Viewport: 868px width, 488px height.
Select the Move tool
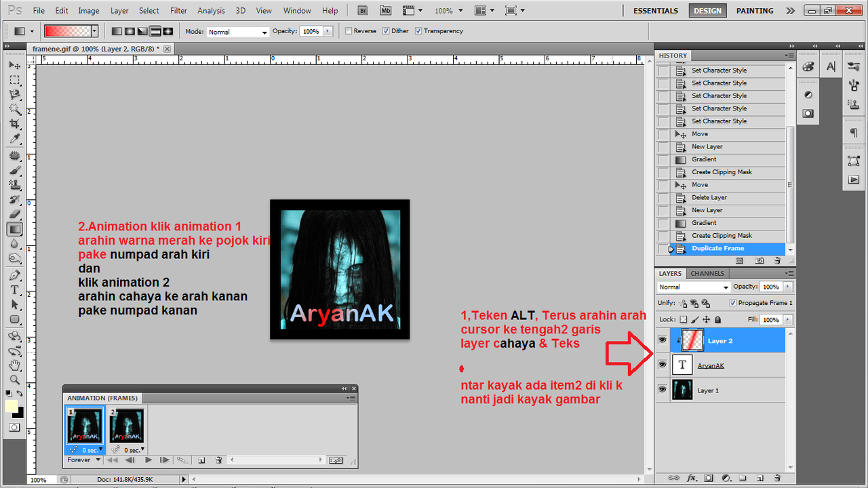click(15, 65)
